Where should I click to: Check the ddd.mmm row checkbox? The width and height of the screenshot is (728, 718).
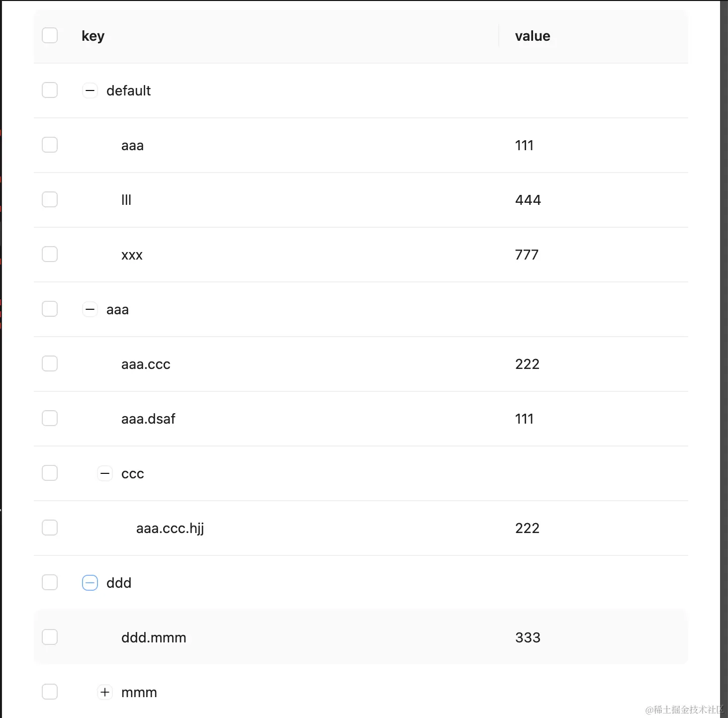click(50, 637)
